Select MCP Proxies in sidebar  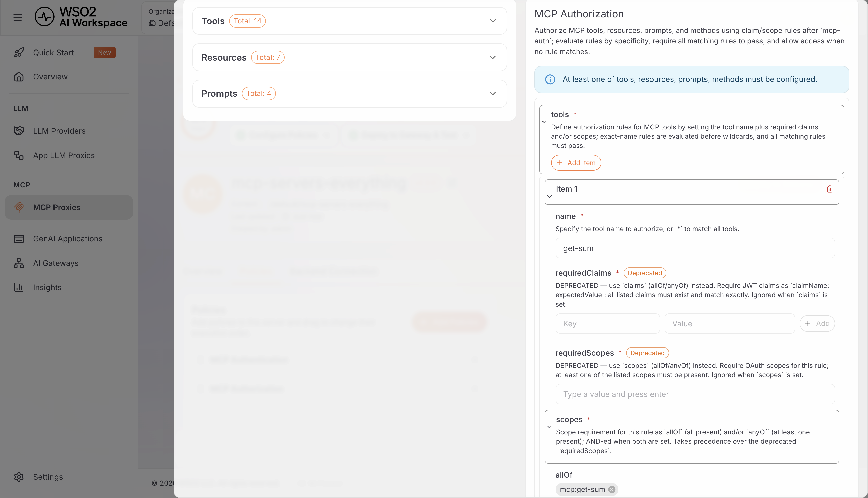click(x=69, y=207)
